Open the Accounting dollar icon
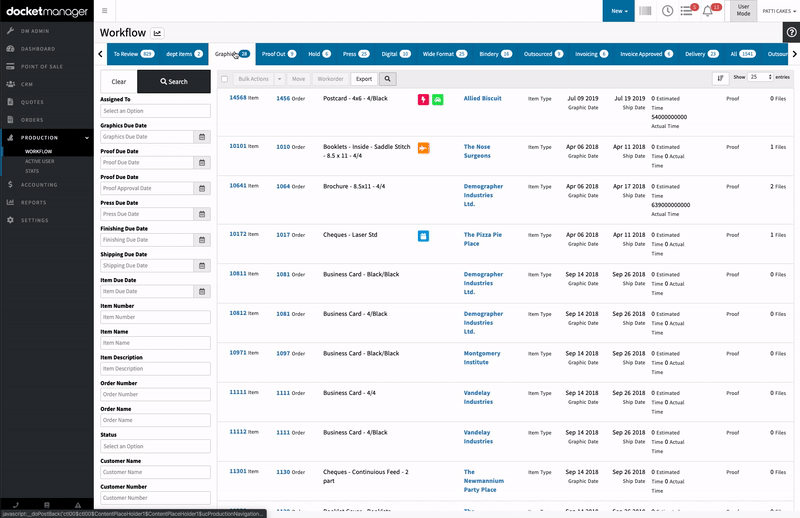Image resolution: width=800 pixels, height=518 pixels. click(10, 185)
